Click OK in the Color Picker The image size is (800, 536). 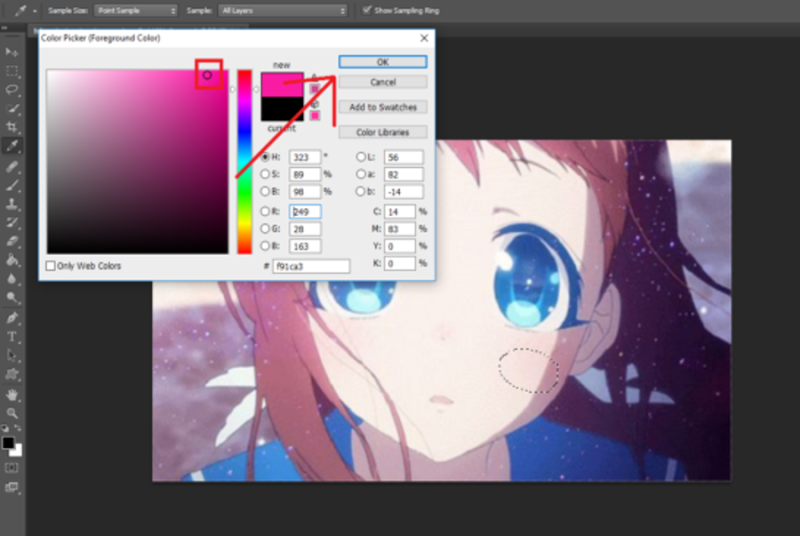click(x=383, y=62)
